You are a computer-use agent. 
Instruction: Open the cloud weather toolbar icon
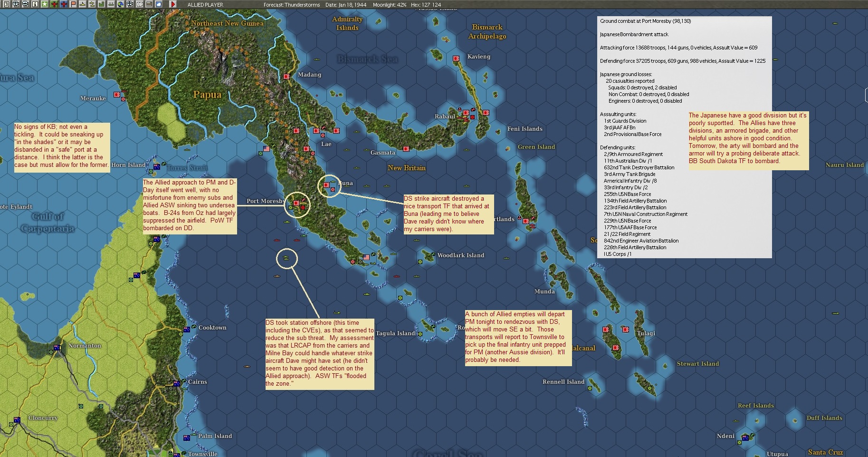159,4
